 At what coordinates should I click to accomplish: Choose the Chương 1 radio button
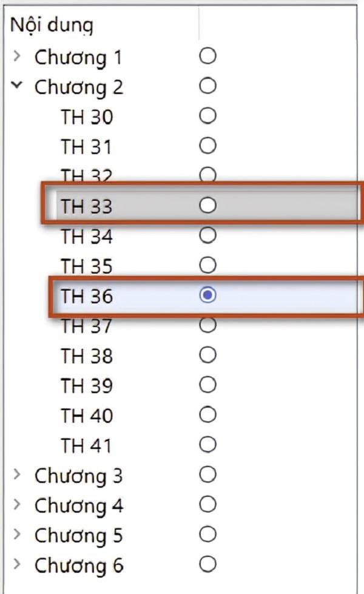(x=207, y=57)
